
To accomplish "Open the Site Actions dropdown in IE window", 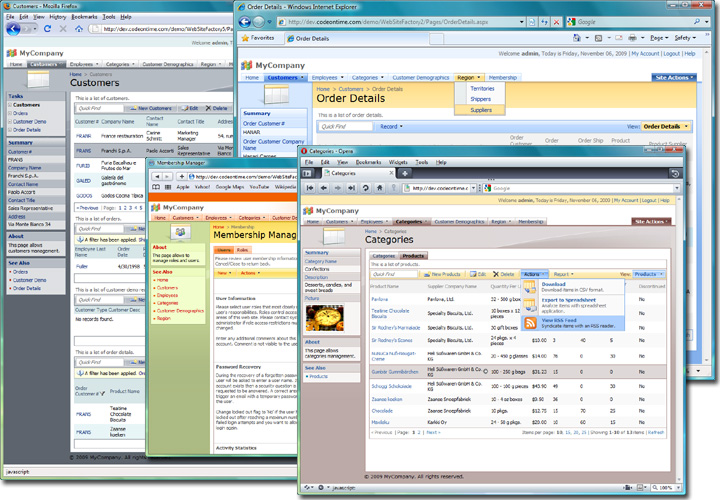I will [x=674, y=78].
